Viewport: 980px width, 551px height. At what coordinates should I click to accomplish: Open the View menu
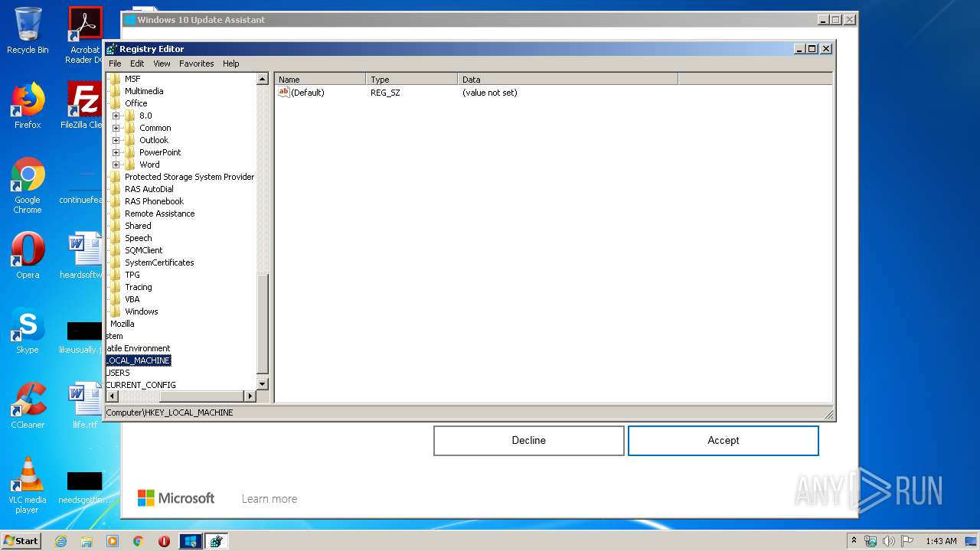coord(162,64)
